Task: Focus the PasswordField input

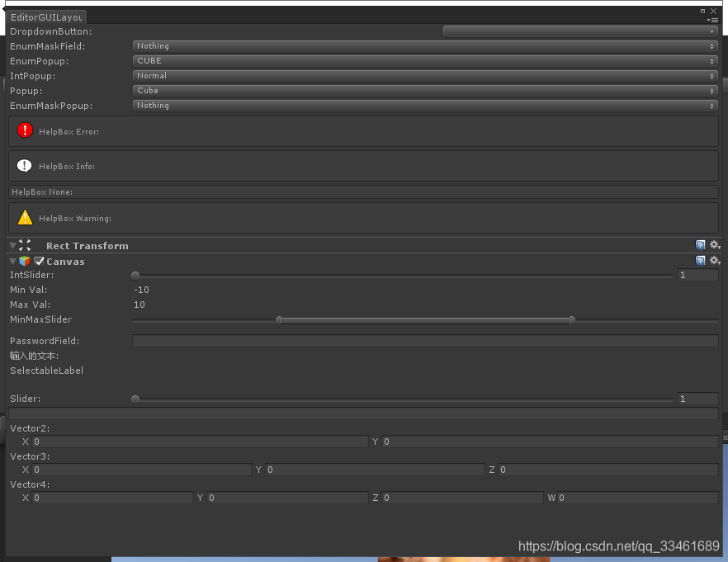Action: click(425, 341)
